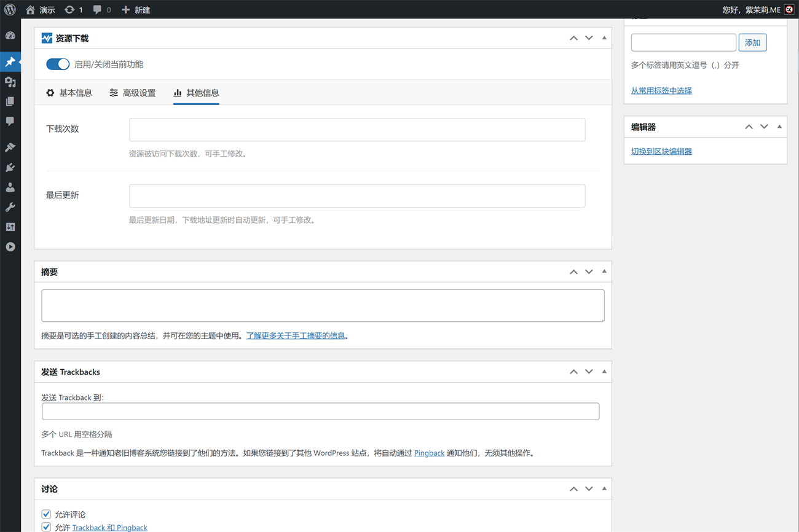Move the 摘要 panel down

[589, 272]
